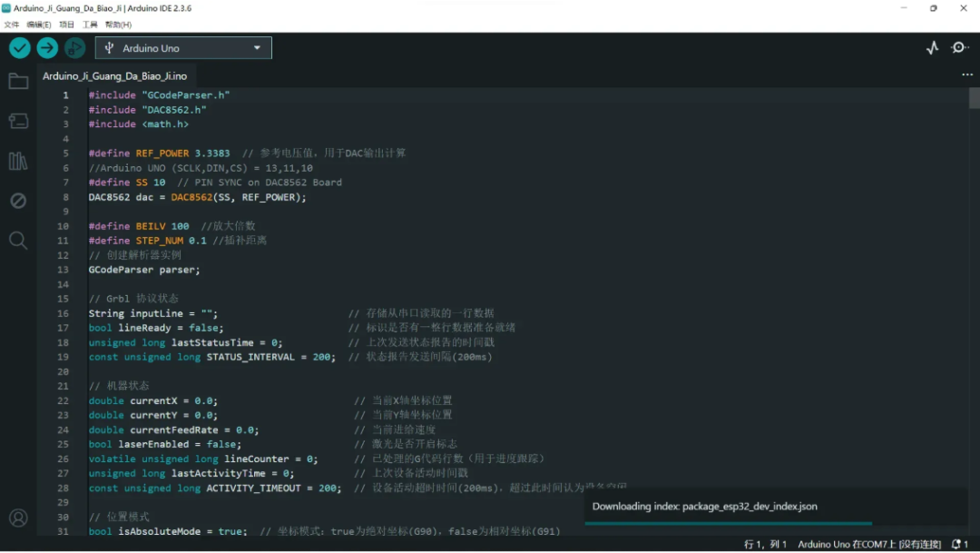Click bool lineReady = false; code

click(x=156, y=328)
